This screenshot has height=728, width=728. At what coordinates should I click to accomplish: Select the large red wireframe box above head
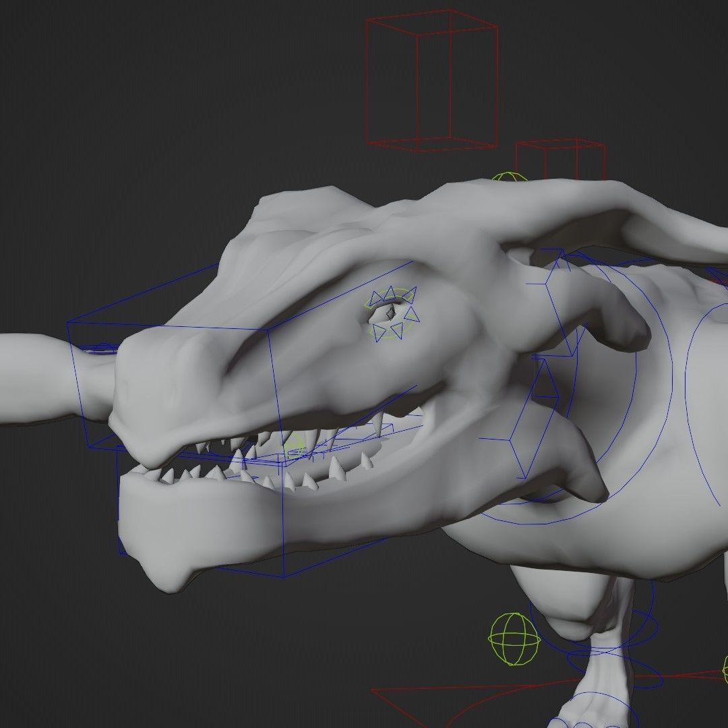click(432, 81)
